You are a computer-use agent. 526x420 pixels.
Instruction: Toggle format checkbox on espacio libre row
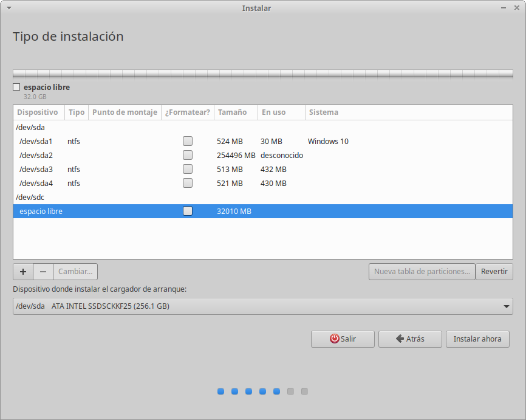(188, 211)
